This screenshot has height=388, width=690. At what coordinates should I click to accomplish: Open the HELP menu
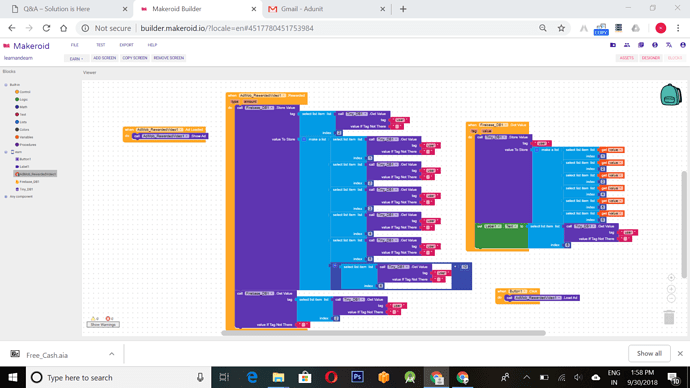pyautogui.click(x=152, y=45)
